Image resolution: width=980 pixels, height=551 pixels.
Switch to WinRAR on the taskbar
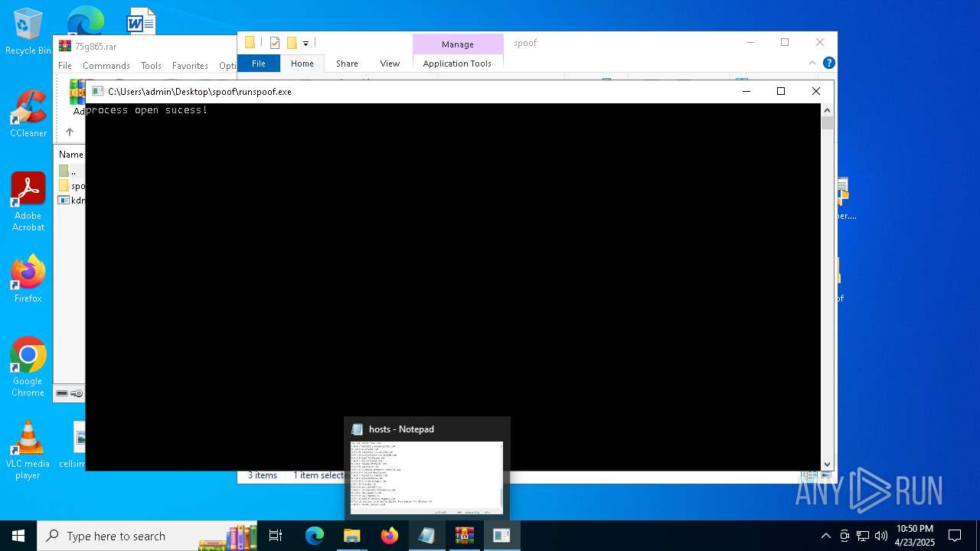(464, 536)
